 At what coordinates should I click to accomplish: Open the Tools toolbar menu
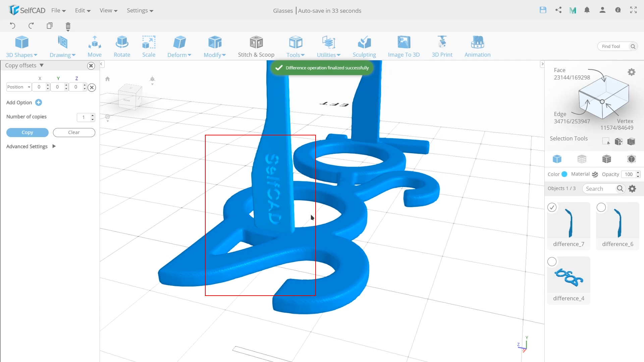(x=296, y=47)
